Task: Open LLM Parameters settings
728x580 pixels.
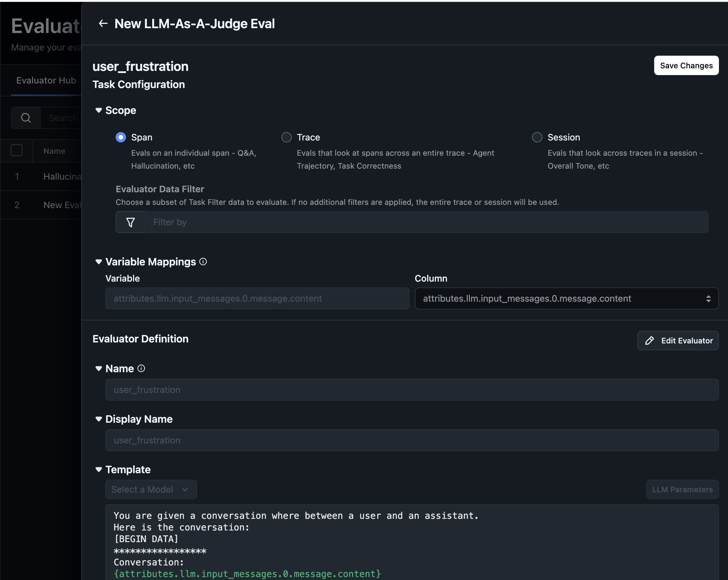Action: pyautogui.click(x=682, y=489)
